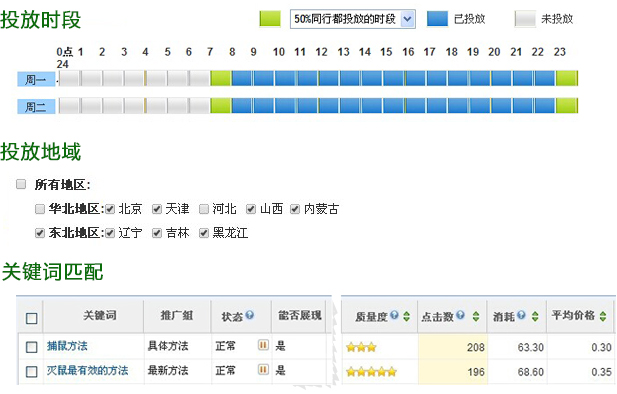Screen dimensions: 617x394
Task: Click the help icon next to 质量度
Action: 394,315
